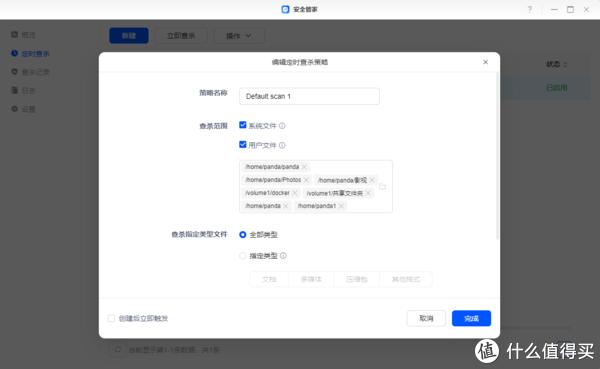The height and width of the screenshot is (369, 600).
Task: Click the help question mark in title bar
Action: tap(530, 10)
